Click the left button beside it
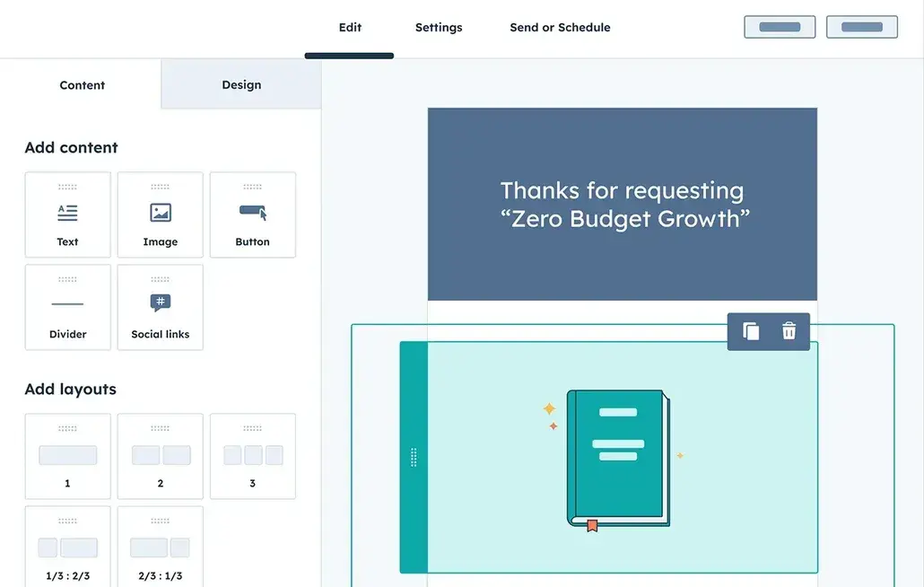 pyautogui.click(x=779, y=26)
